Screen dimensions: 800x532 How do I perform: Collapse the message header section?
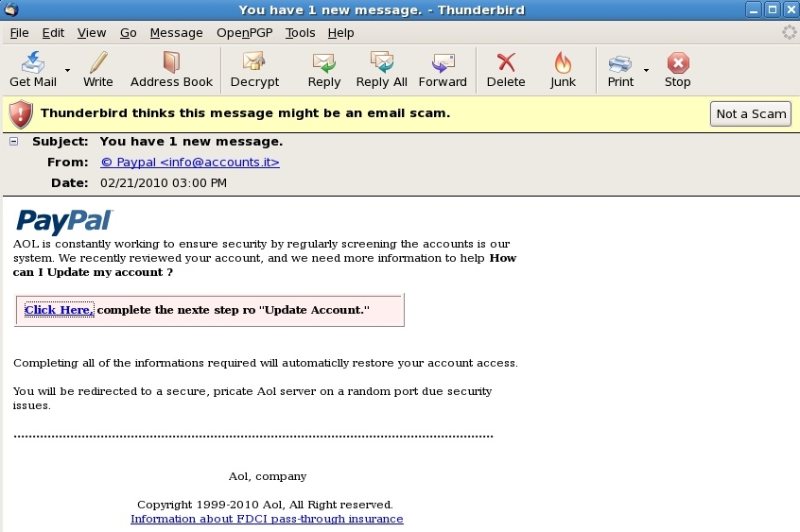click(14, 142)
